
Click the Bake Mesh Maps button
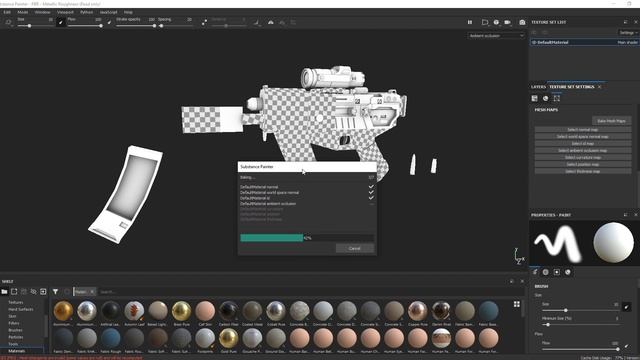pos(611,121)
